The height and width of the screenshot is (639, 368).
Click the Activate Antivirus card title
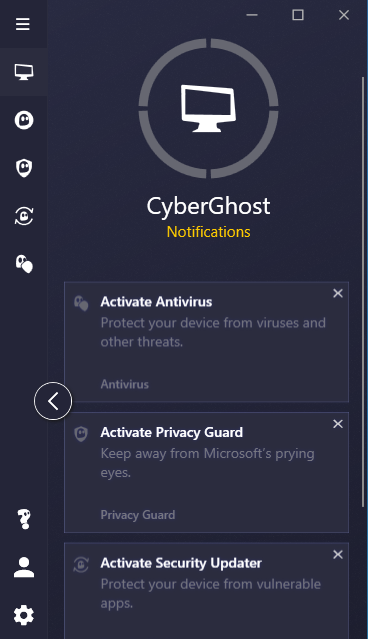coord(156,302)
